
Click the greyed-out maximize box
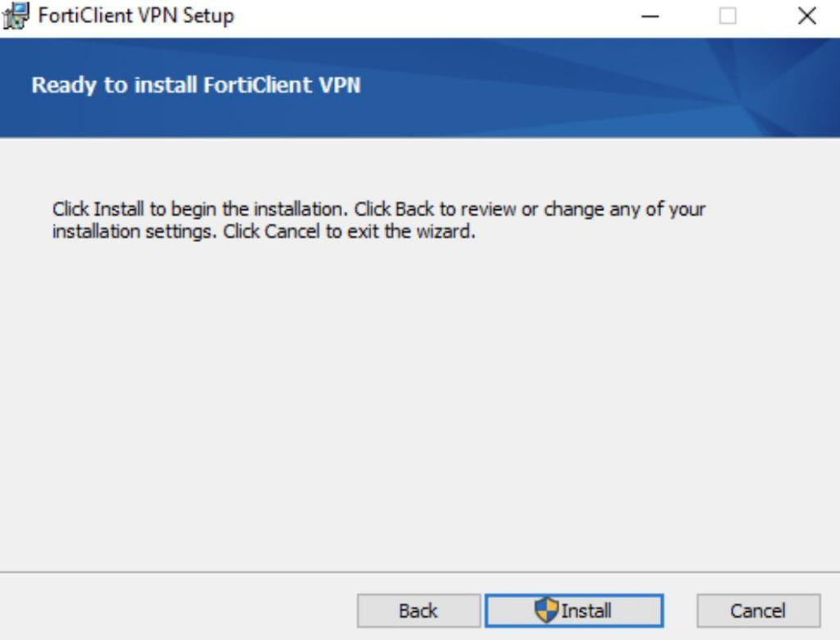[x=728, y=16]
